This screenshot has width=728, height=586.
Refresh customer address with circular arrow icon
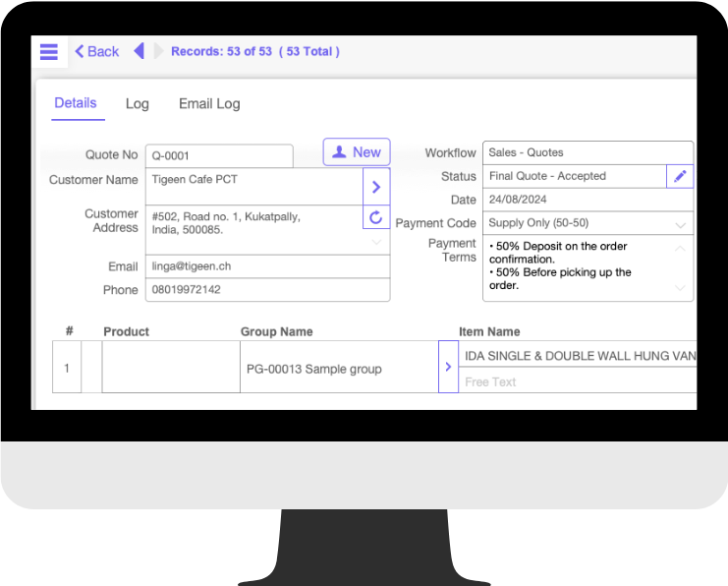(x=376, y=217)
